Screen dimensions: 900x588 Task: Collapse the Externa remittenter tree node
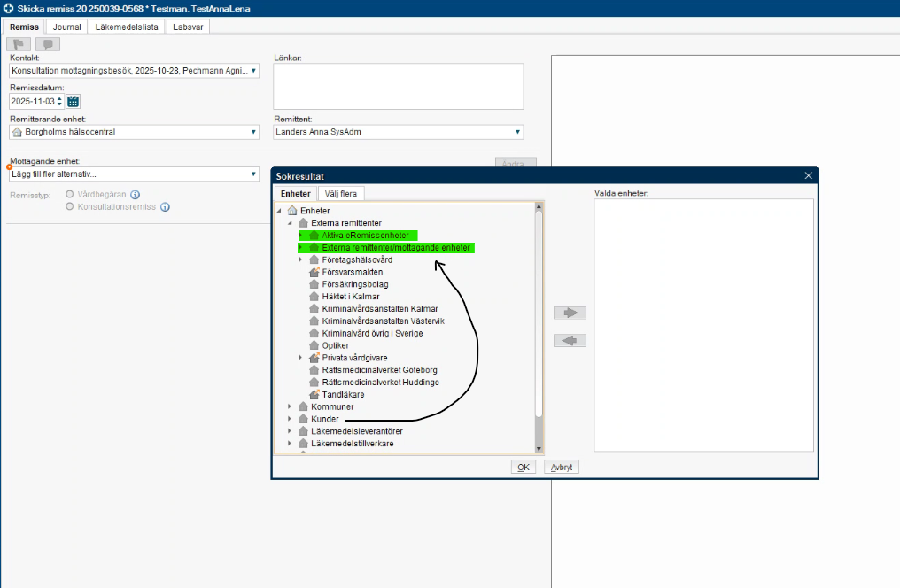(290, 223)
